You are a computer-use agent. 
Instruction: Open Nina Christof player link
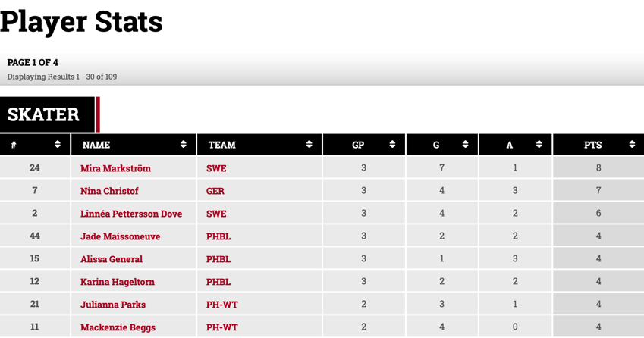[109, 191]
